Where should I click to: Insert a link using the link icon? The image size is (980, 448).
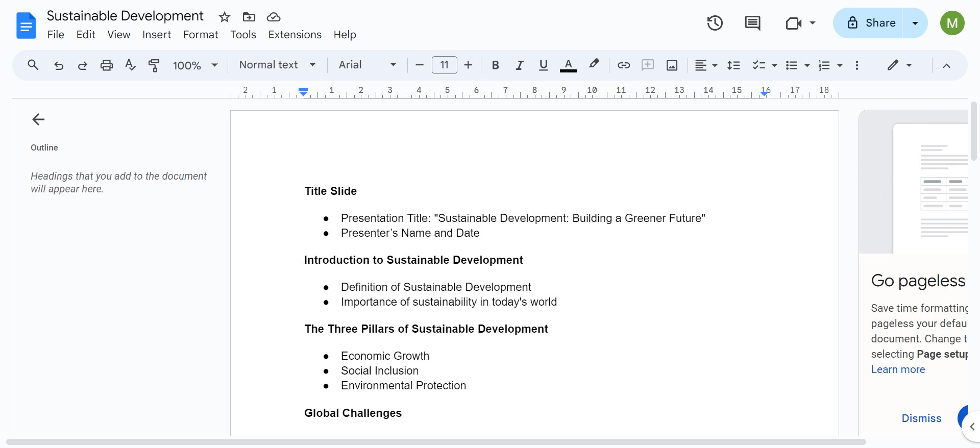pos(623,65)
